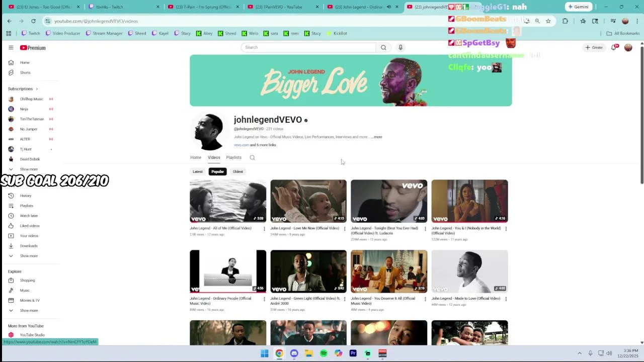Open channel Videos tab
Image resolution: width=644 pixels, height=362 pixels.
214,157
